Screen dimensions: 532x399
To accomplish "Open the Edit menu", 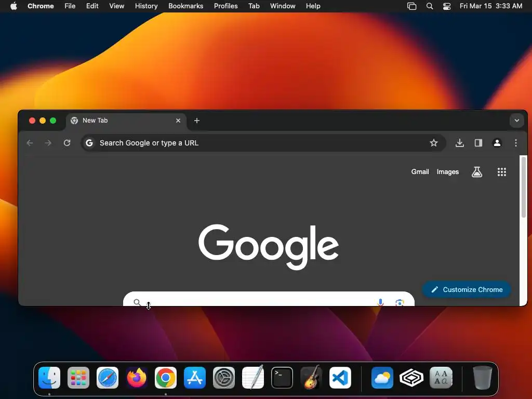I will (x=92, y=6).
